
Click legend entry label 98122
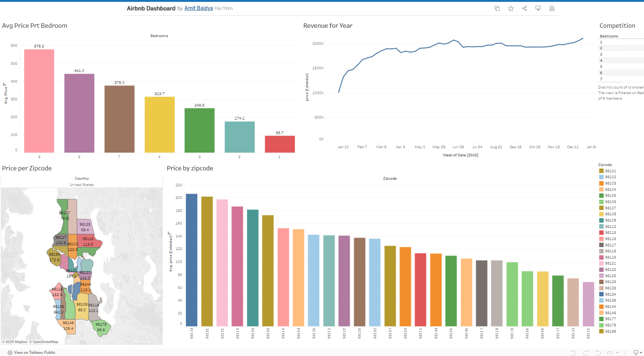pos(610,270)
